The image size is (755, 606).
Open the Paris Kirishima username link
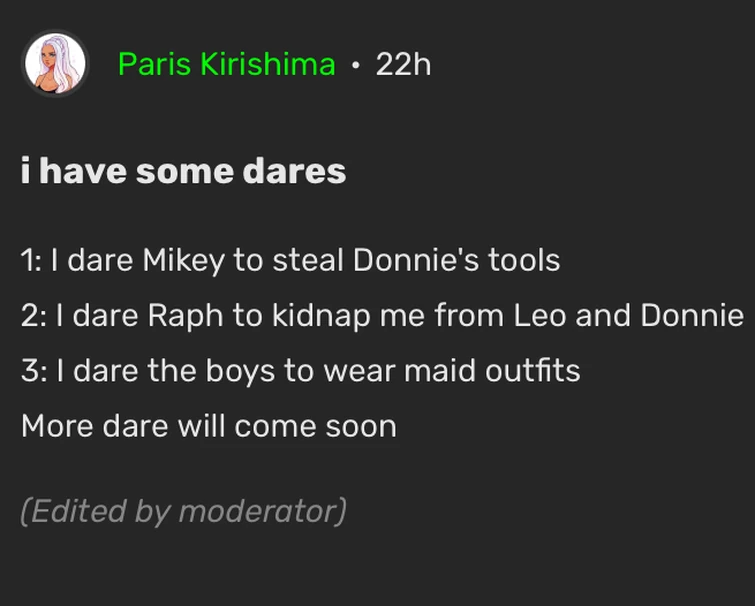(x=226, y=64)
